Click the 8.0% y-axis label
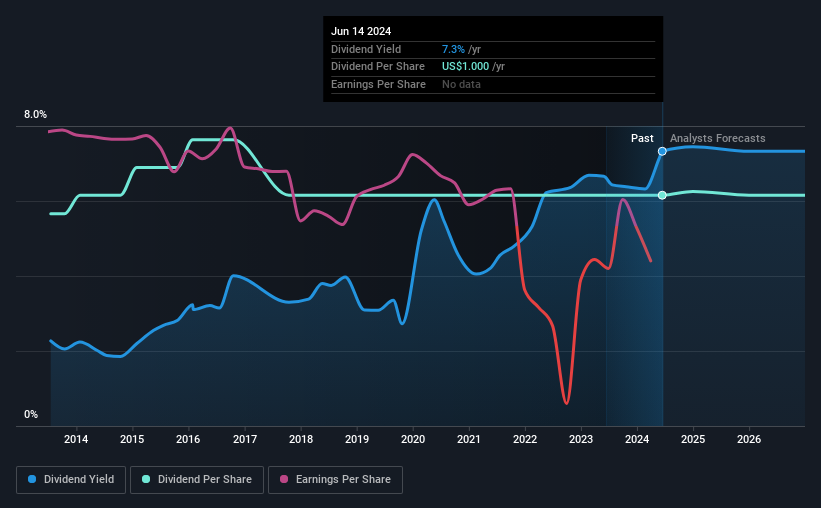This screenshot has width=821, height=508. point(35,114)
